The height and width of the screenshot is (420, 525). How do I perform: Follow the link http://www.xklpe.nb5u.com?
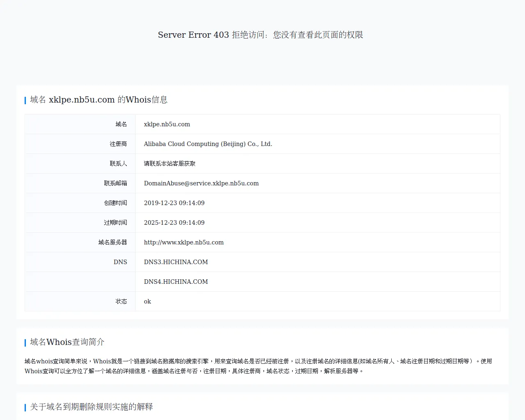point(183,242)
